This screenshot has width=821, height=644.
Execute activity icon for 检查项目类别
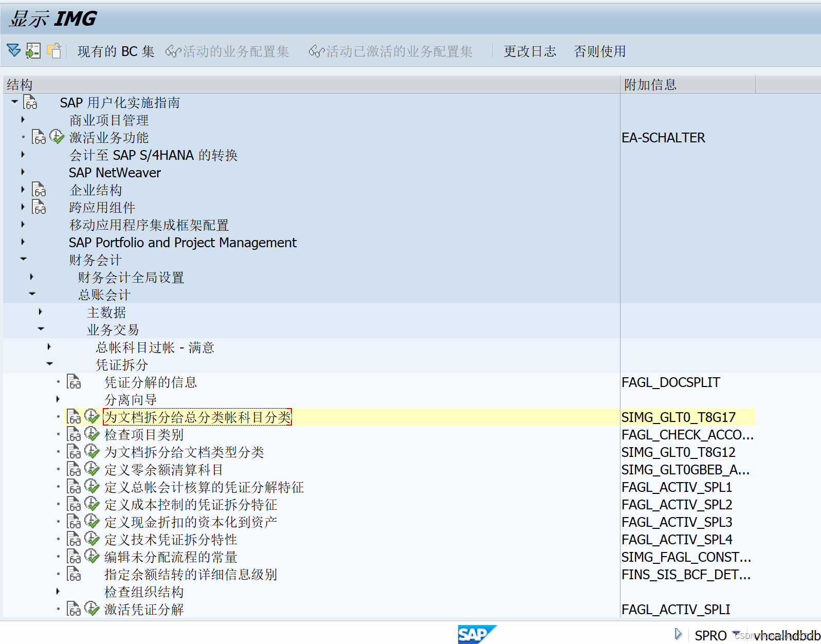pyautogui.click(x=92, y=434)
